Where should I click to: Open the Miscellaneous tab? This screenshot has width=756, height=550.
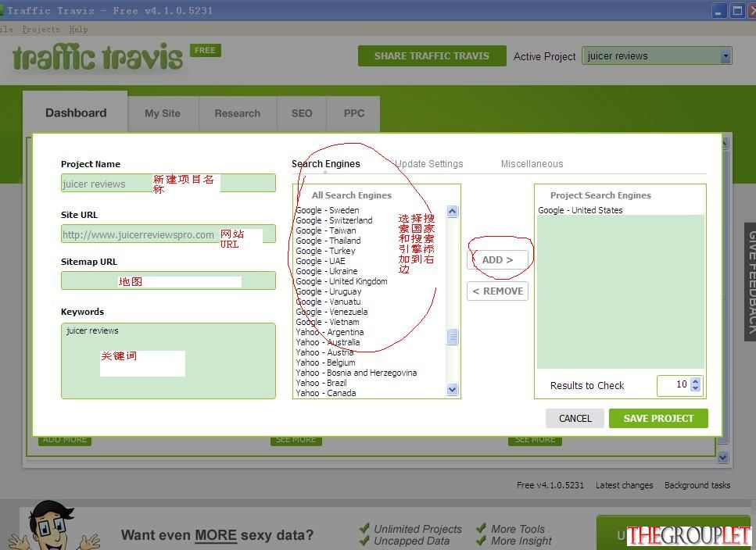click(x=532, y=164)
